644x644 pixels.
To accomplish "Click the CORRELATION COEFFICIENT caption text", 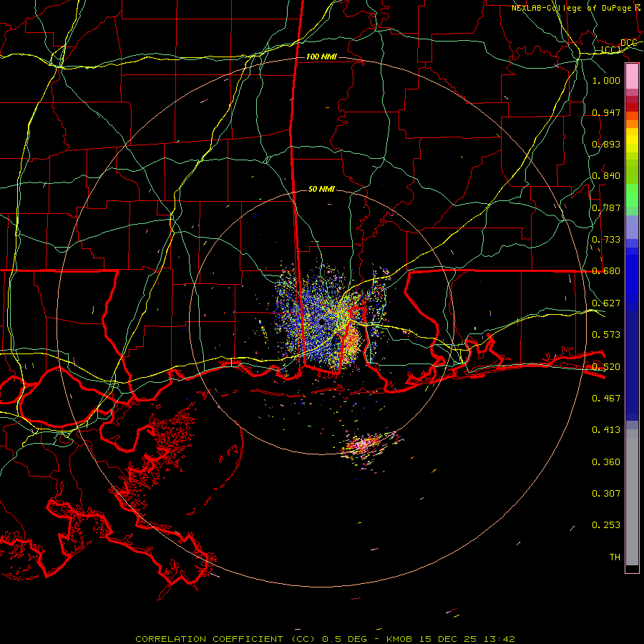I will (209, 639).
